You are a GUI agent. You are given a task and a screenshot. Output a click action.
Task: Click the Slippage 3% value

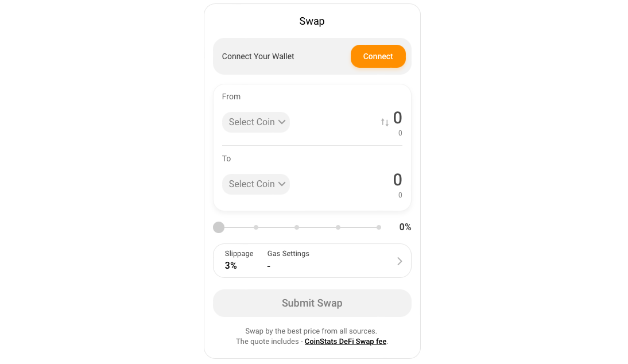231,265
